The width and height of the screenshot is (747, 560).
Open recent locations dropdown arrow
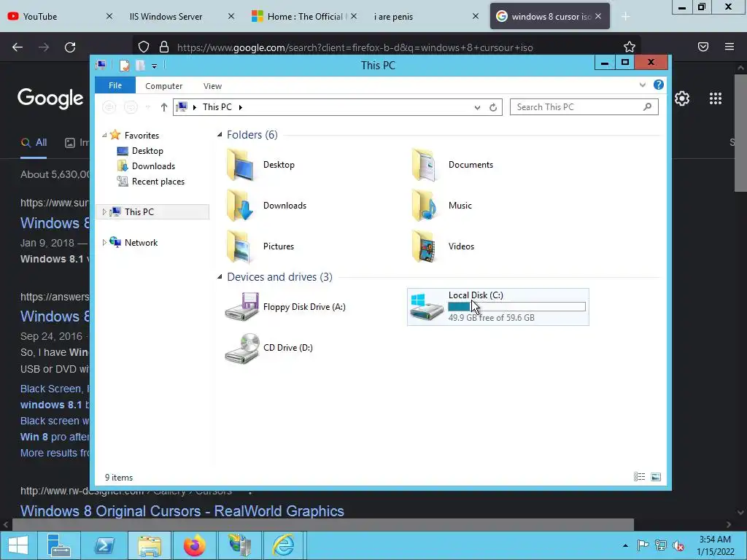tap(147, 108)
